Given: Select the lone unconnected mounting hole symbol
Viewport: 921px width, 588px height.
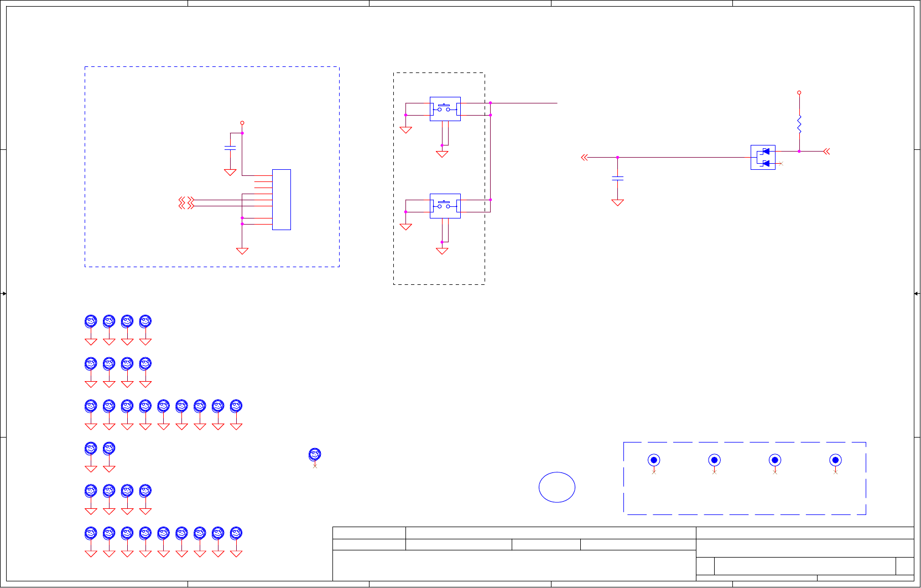Looking at the screenshot, I should point(315,455).
